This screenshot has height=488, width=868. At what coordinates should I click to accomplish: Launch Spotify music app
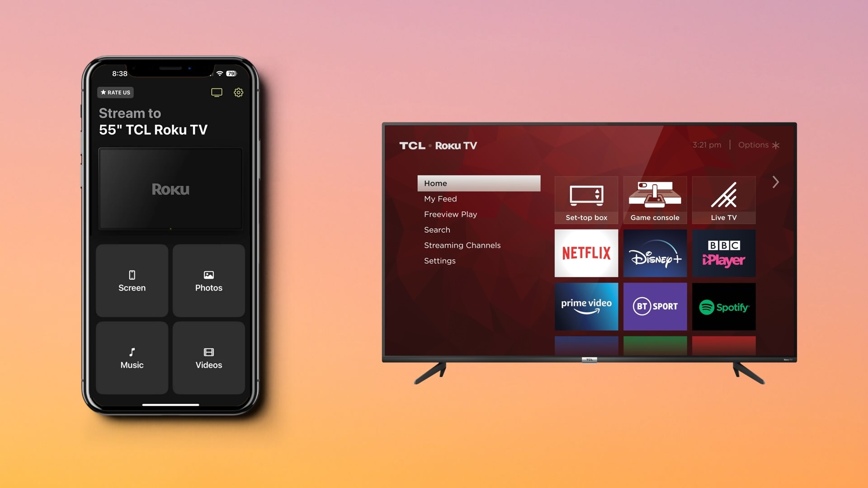tap(724, 307)
